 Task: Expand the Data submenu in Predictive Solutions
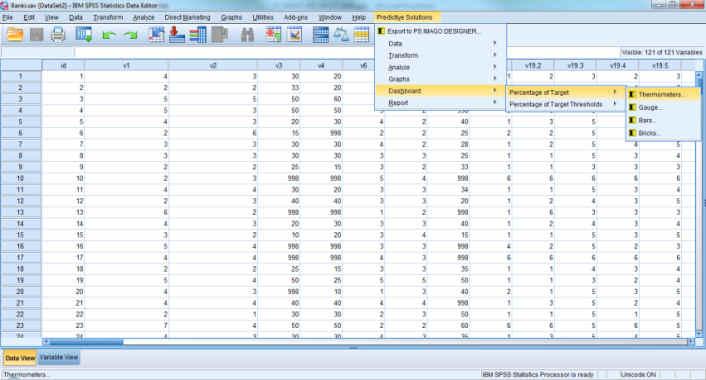pyautogui.click(x=440, y=44)
